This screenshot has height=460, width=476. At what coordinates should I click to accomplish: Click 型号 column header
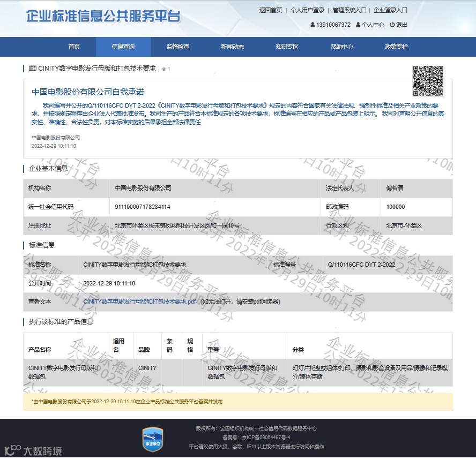click(x=213, y=350)
